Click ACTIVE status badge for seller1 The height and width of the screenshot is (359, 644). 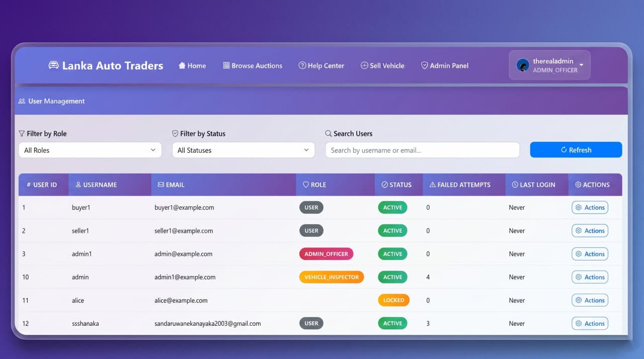coord(392,231)
